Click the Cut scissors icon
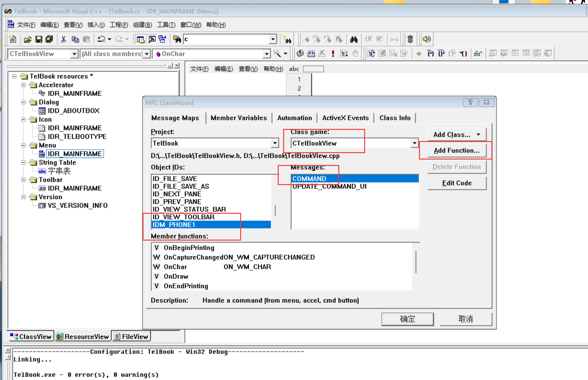588x380 pixels. coord(63,39)
